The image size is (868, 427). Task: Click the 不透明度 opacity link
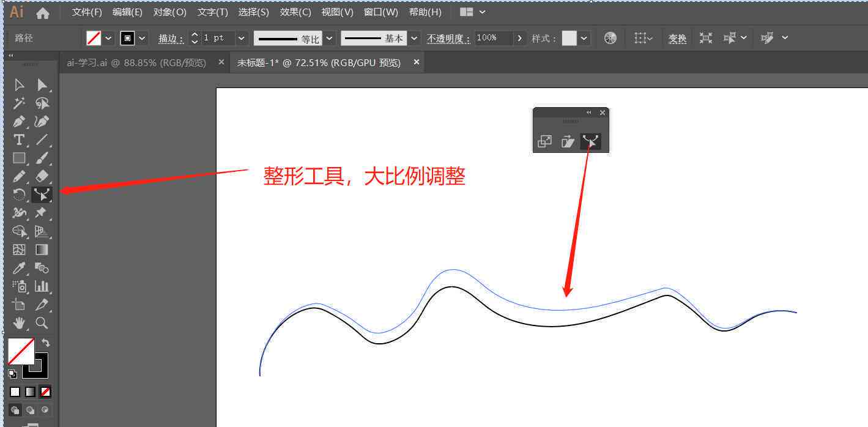click(448, 39)
